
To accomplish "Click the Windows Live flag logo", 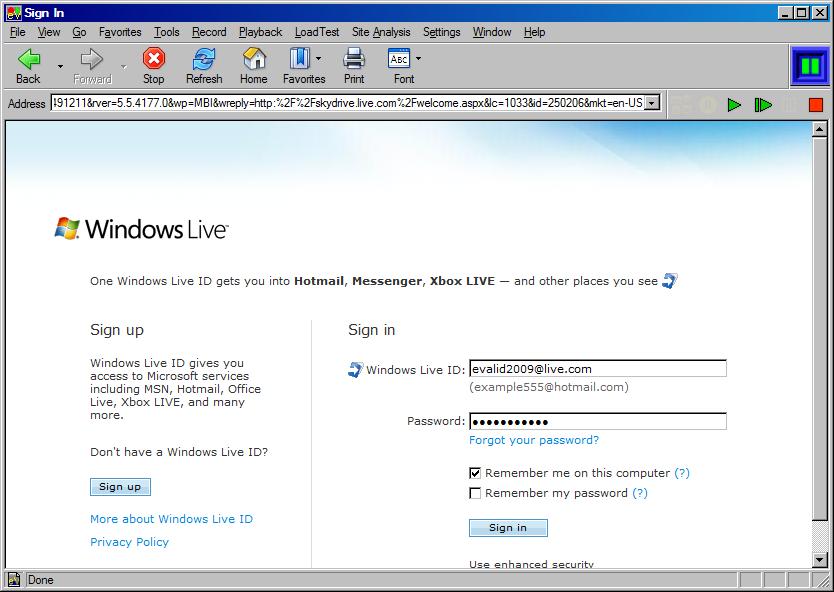I will [69, 227].
